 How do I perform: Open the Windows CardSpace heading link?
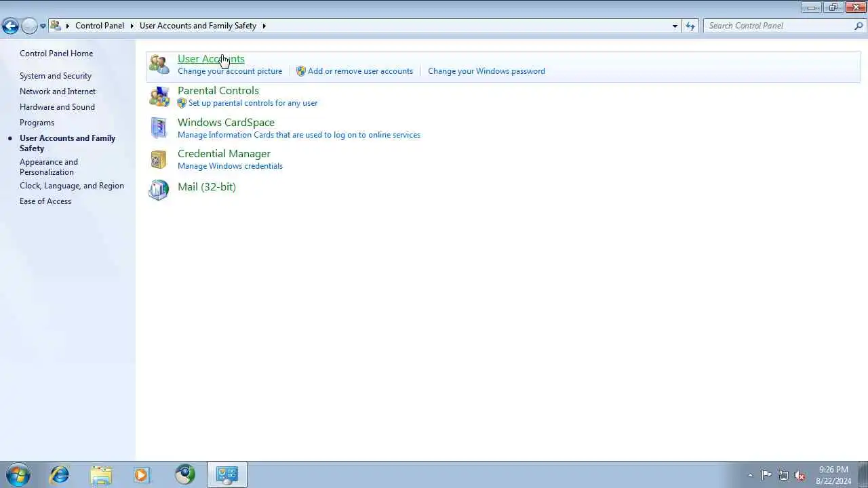(226, 123)
